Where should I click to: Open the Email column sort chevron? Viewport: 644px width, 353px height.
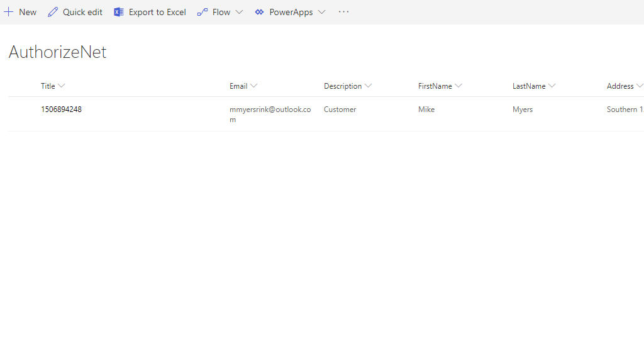coord(253,86)
